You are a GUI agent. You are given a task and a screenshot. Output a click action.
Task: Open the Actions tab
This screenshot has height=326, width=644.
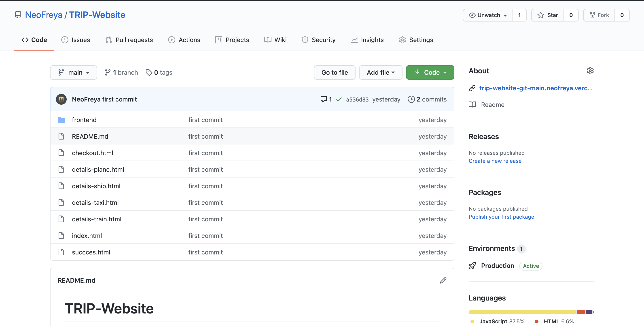tap(184, 40)
